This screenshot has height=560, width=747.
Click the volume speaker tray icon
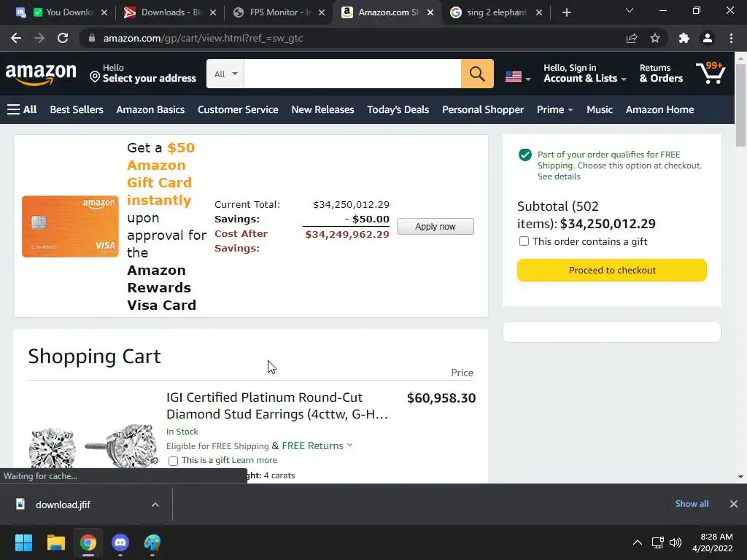point(676,542)
